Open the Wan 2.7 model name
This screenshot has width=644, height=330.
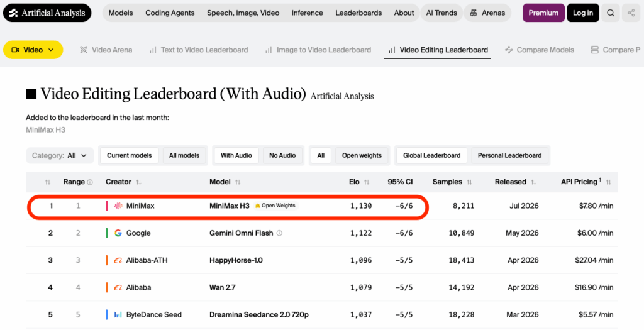pyautogui.click(x=223, y=287)
